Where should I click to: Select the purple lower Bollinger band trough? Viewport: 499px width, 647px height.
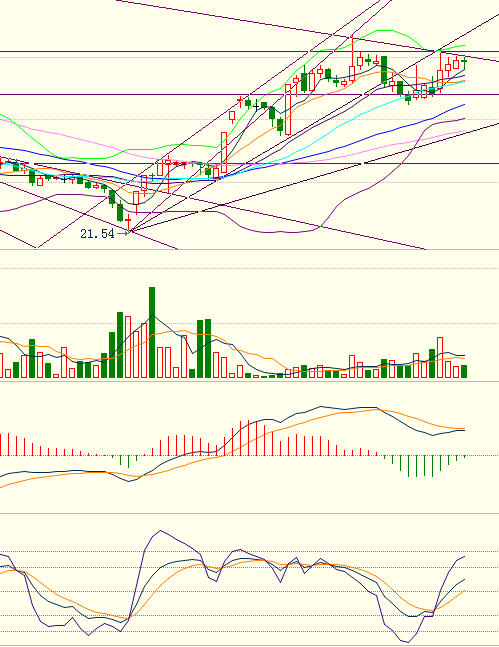click(285, 232)
